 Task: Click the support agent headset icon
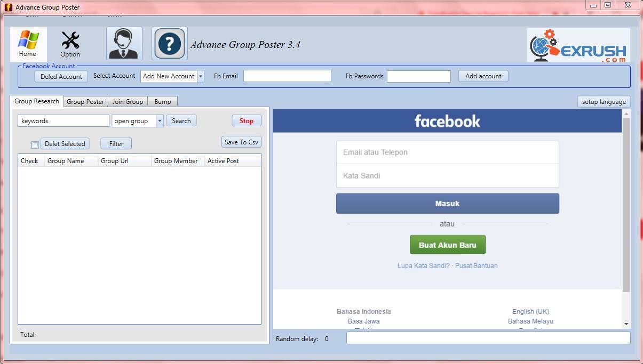click(124, 44)
